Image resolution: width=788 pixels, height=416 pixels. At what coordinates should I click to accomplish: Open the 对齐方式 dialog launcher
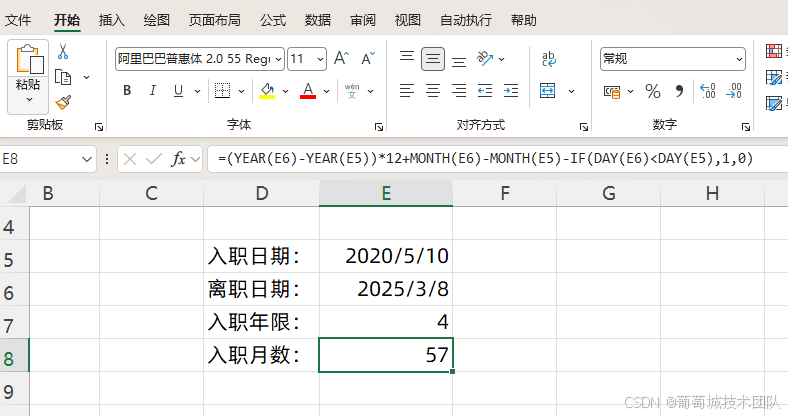click(x=584, y=127)
